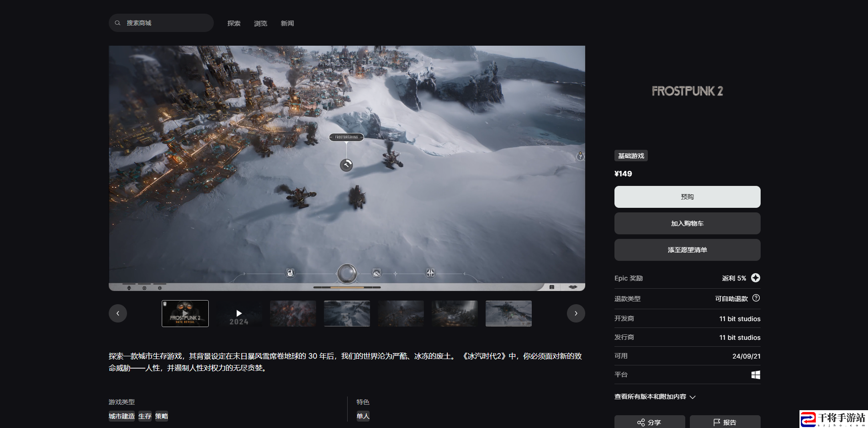Image resolution: width=868 pixels, height=428 pixels.
Task: Click the 24/09/21 release date
Action: click(x=746, y=356)
